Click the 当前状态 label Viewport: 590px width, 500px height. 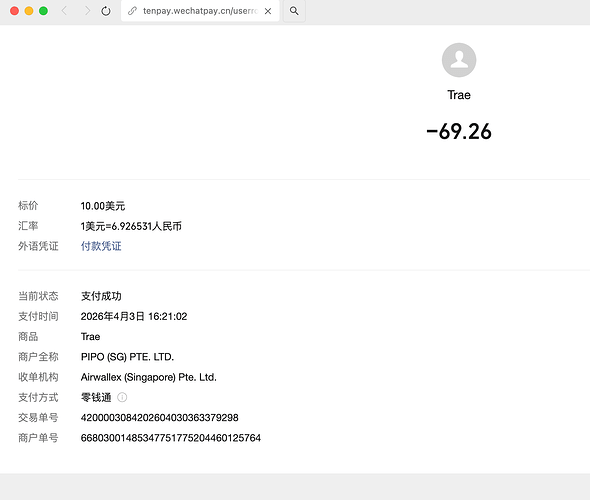38,296
